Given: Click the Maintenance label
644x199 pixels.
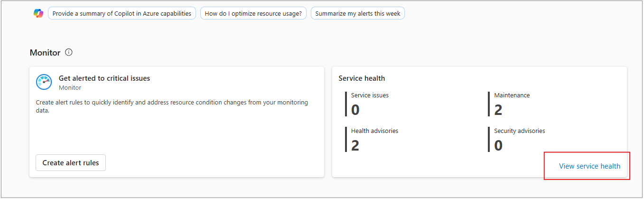Looking at the screenshot, I should (512, 95).
